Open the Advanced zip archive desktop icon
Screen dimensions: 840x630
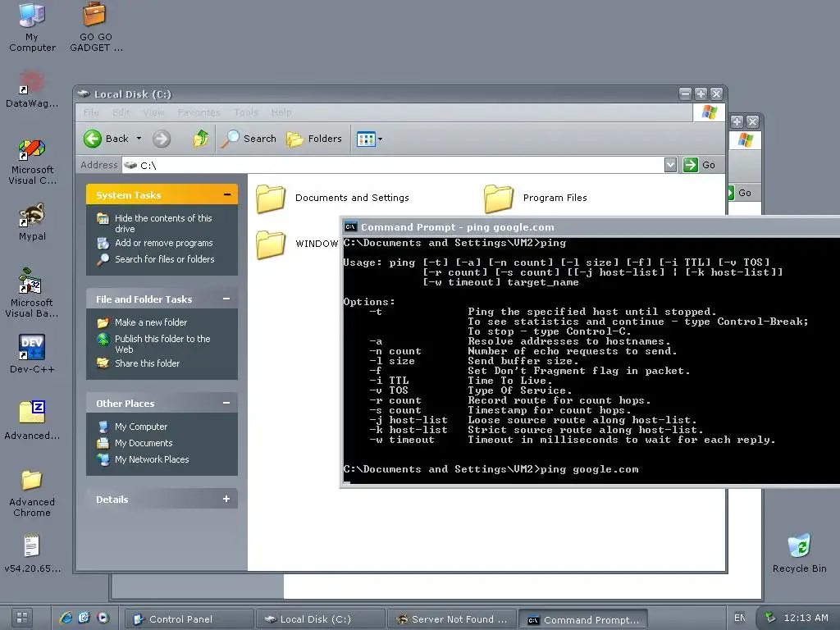pyautogui.click(x=32, y=420)
